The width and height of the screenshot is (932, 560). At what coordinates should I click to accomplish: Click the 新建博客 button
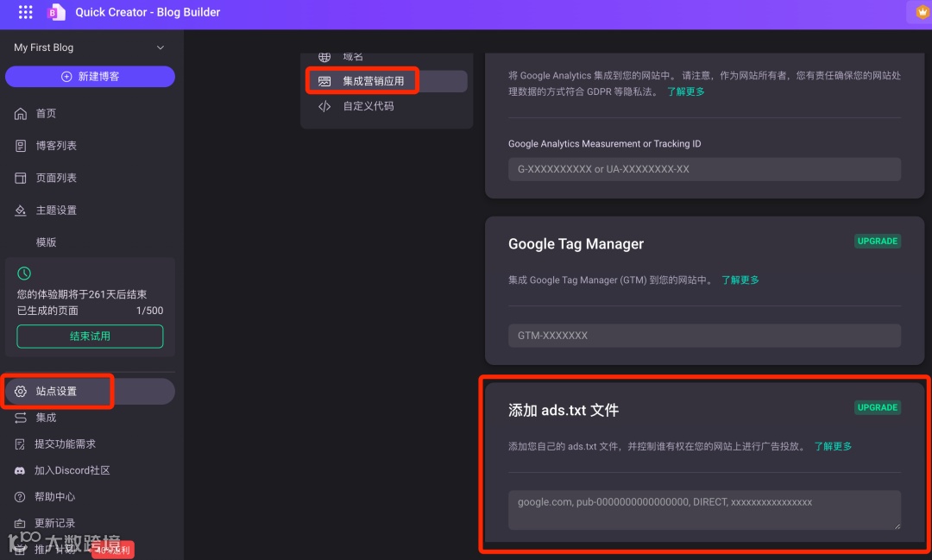(x=90, y=77)
